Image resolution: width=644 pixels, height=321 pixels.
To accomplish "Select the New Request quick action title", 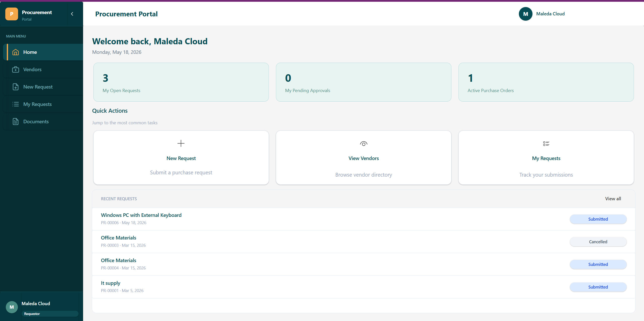I will tap(181, 158).
